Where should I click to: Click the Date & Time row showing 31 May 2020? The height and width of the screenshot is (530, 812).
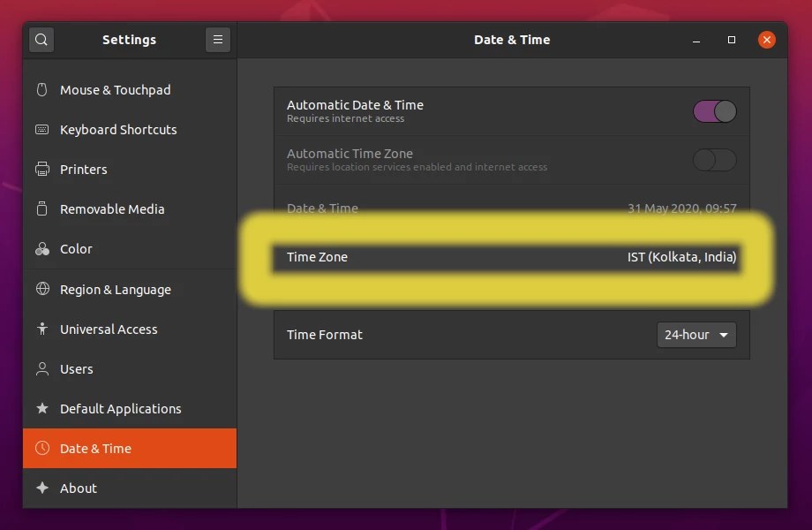(512, 208)
